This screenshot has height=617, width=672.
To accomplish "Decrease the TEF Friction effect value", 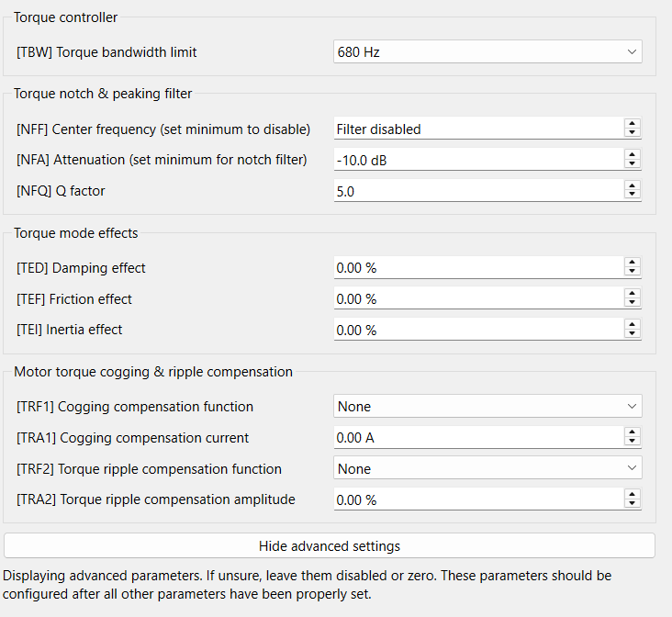I will tap(632, 304).
